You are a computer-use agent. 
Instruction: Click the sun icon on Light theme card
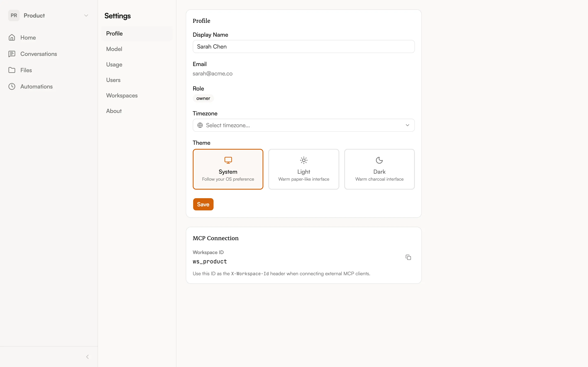coord(303,160)
